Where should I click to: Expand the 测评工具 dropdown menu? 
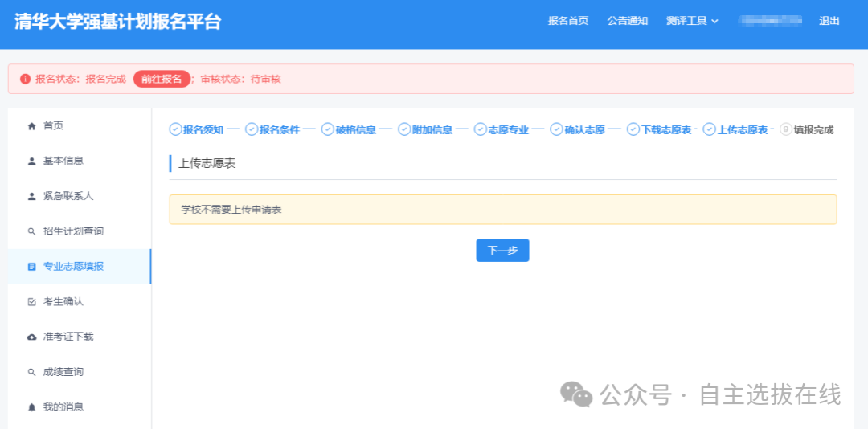coord(692,21)
